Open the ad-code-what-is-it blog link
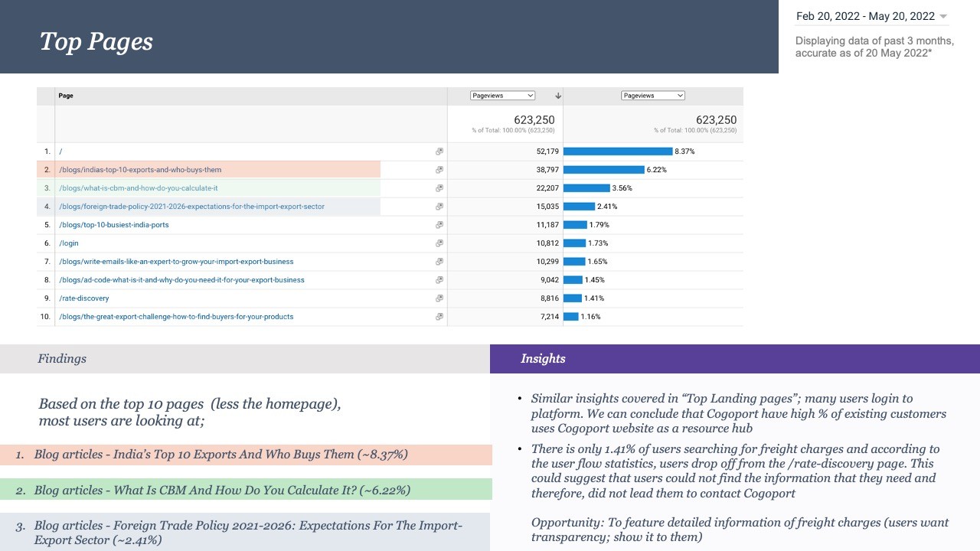This screenshot has width=980, height=551. pos(181,280)
